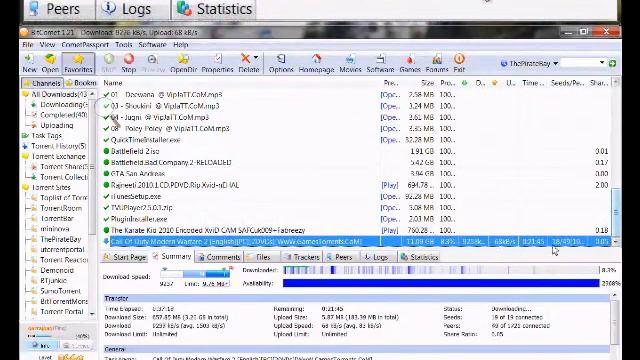640x360 pixels.
Task: Open TorrentRoom site in sidebar
Action: (61, 208)
